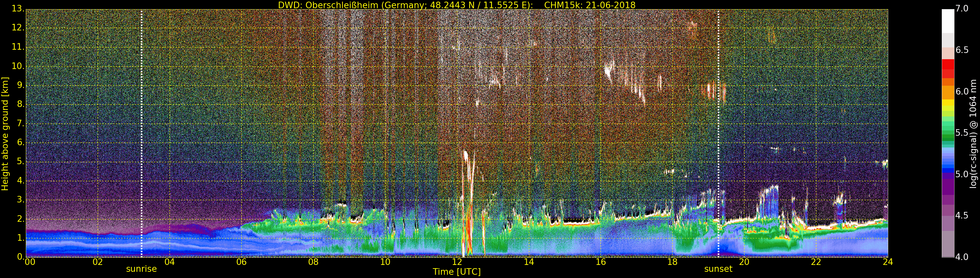Click the "16" time-axis tick label

click(x=600, y=262)
